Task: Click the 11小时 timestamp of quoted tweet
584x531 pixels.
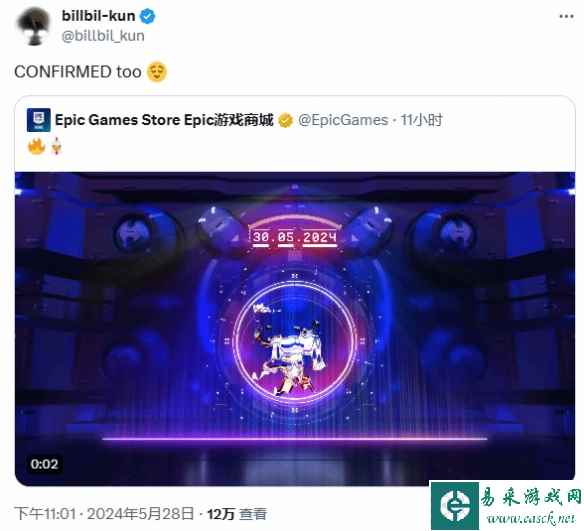Action: pyautogui.click(x=421, y=120)
